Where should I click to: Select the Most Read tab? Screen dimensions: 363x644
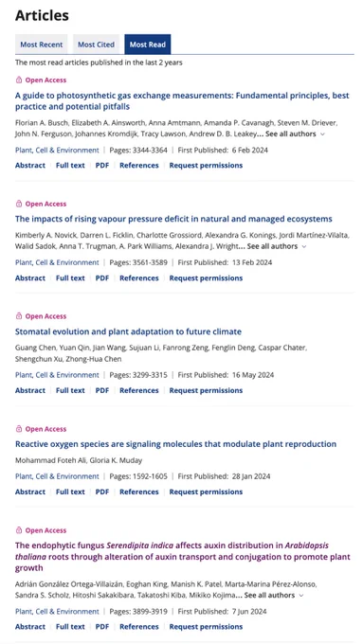tap(148, 45)
